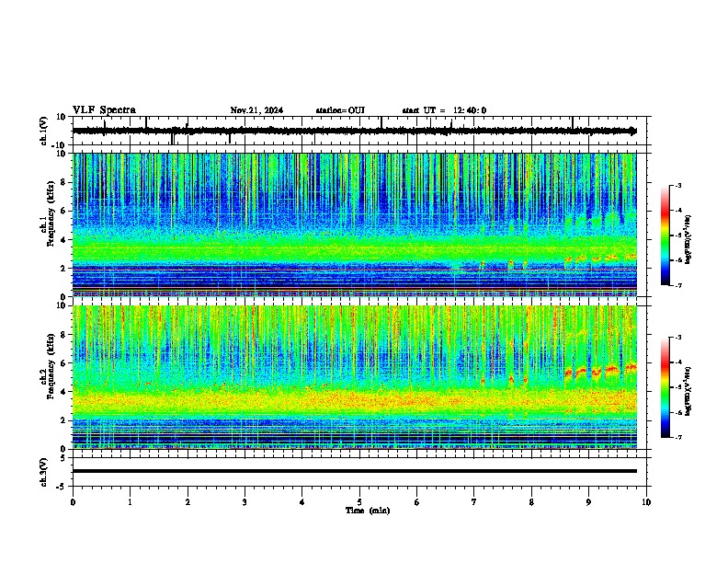This screenshot has width=728, height=563.
Task: Click the 'ch.3(V)' axis label
Action: tap(44, 472)
